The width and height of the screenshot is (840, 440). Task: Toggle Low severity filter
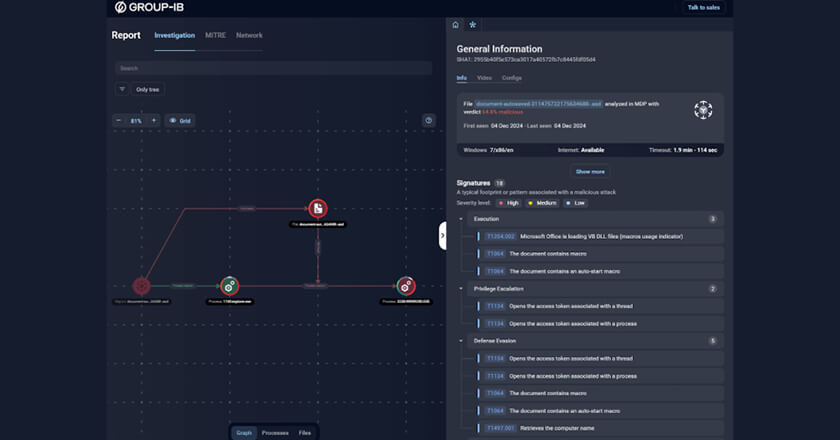click(575, 203)
